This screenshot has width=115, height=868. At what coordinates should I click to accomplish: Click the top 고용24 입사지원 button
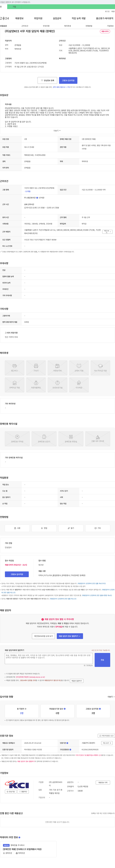[x=68, y=81]
